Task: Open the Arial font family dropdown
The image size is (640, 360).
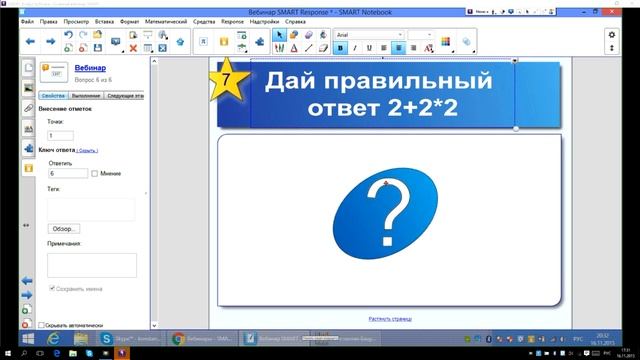Action: point(400,35)
